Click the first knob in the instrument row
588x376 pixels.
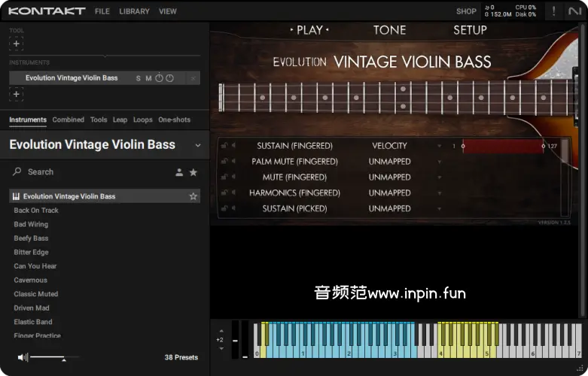coord(160,78)
